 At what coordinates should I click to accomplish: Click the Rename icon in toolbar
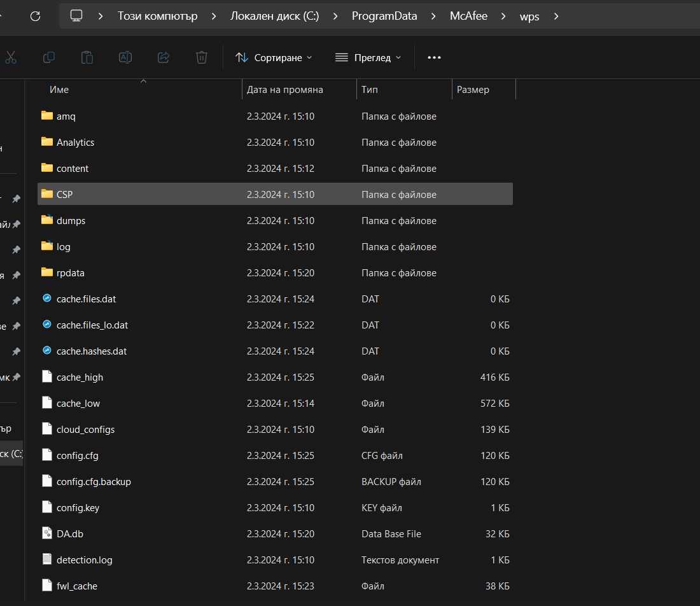click(125, 57)
